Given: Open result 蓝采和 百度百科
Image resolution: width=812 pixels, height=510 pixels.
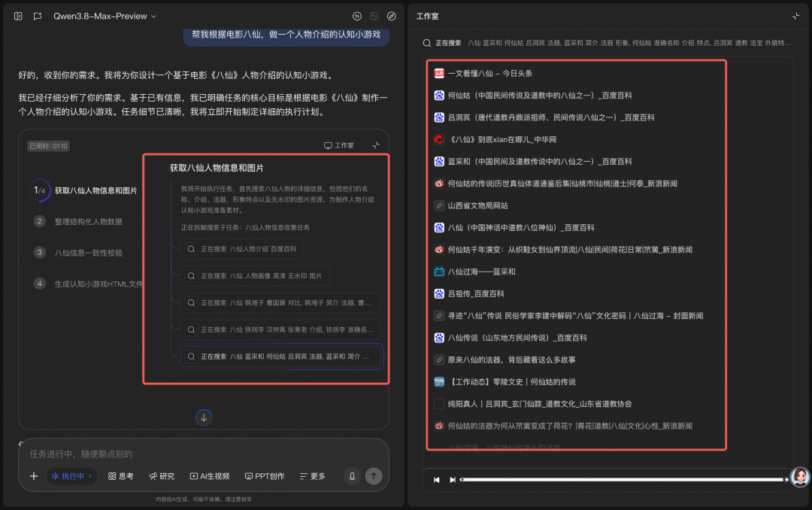Looking at the screenshot, I should [x=540, y=162].
